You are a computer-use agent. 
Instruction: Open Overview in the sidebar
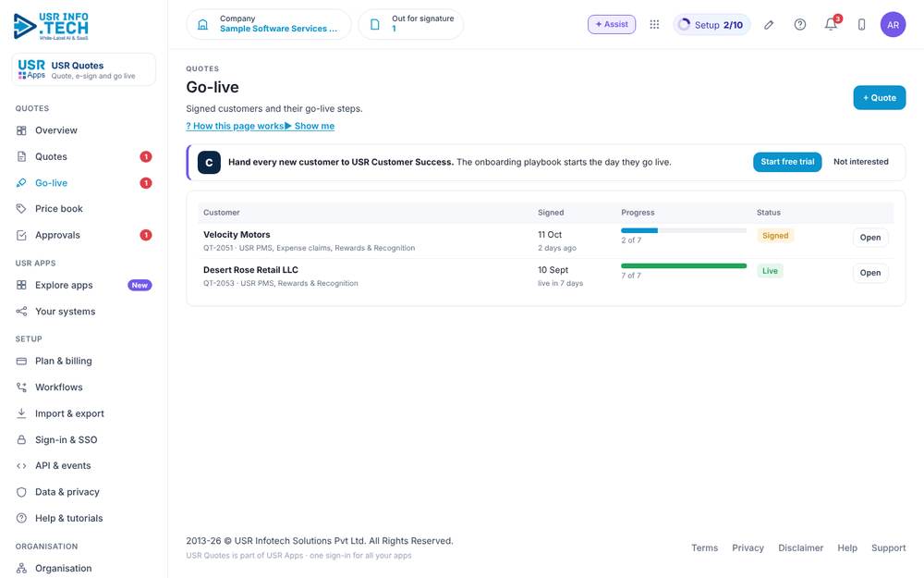(84, 130)
